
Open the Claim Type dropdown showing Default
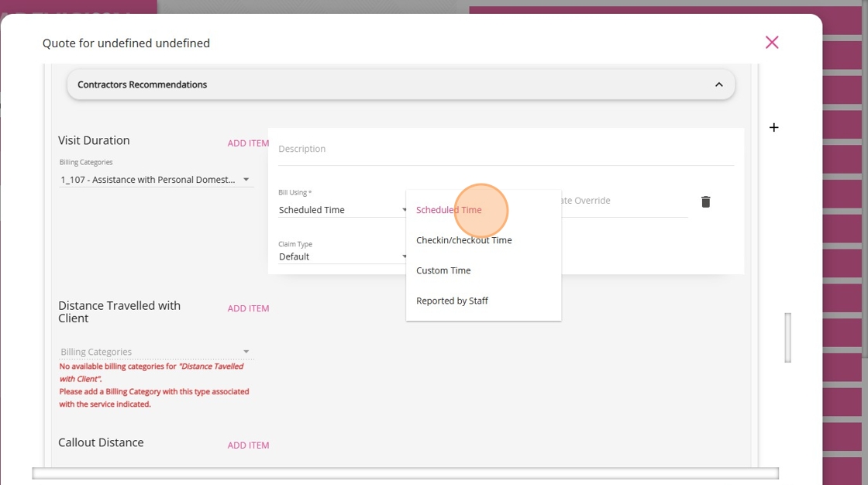tap(343, 256)
